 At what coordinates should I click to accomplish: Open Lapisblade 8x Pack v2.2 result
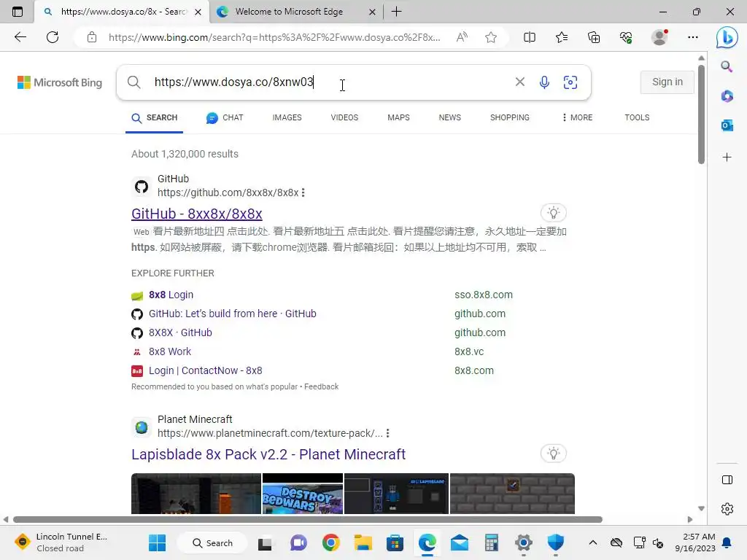tap(268, 454)
